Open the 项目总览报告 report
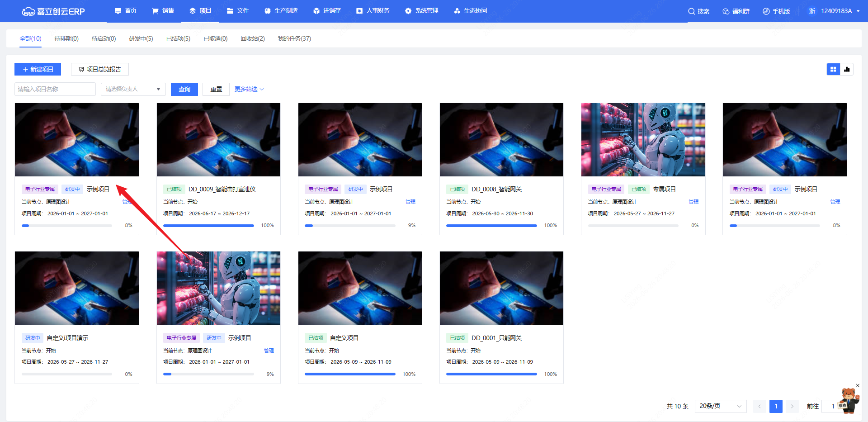This screenshot has width=868, height=422. [100, 69]
